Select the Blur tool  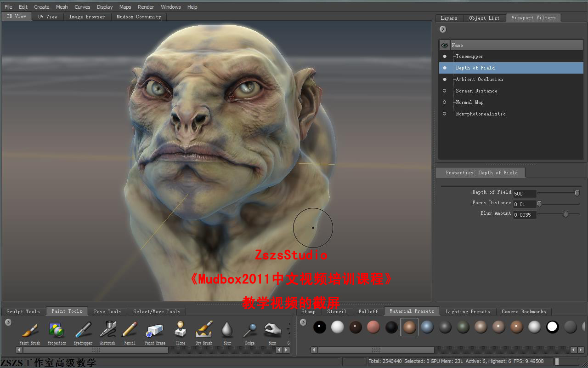pyautogui.click(x=227, y=332)
